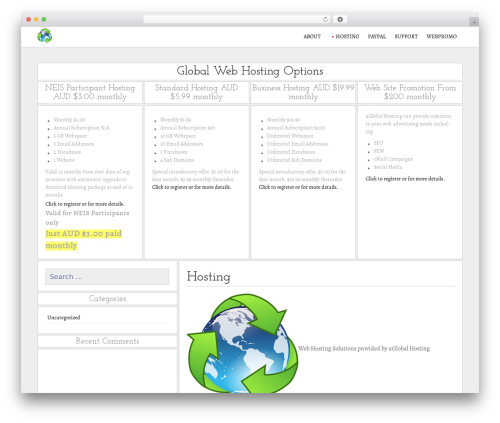
Task: Click the SEM list item
Action: tap(379, 151)
